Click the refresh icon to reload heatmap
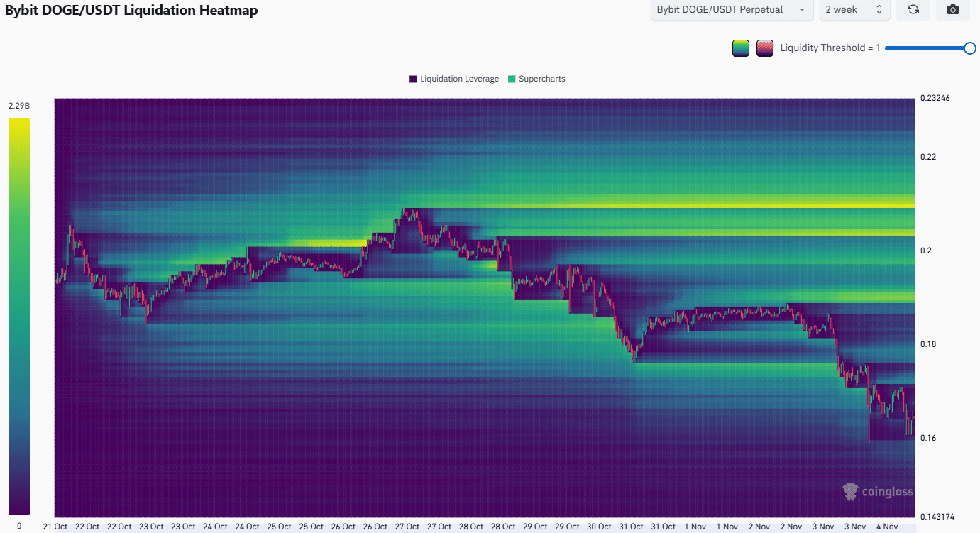Image resolution: width=980 pixels, height=533 pixels. click(x=914, y=10)
